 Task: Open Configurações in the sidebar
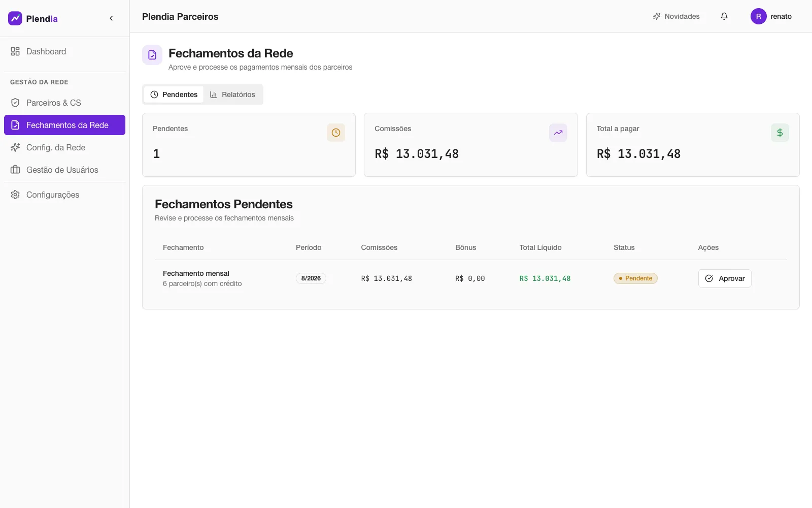[64, 195]
